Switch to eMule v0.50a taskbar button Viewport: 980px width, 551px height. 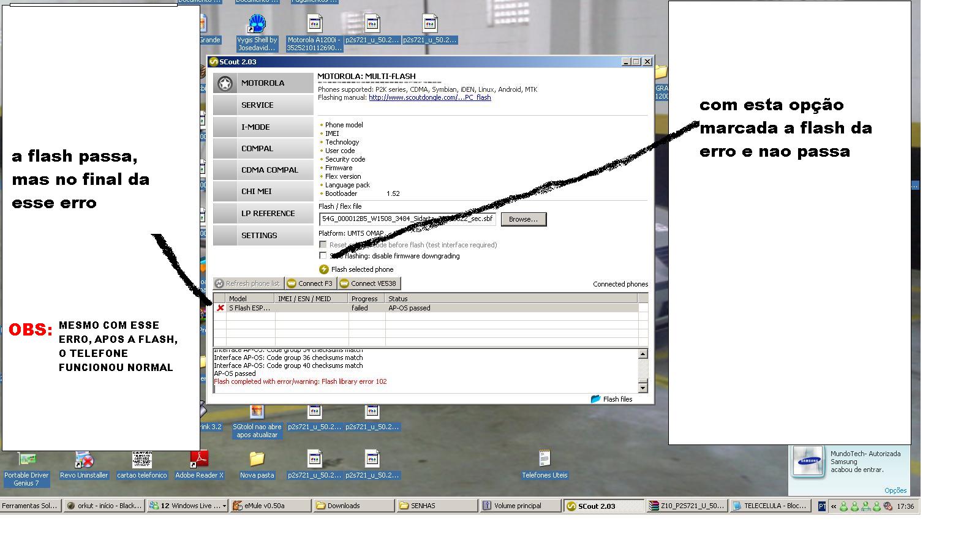pyautogui.click(x=271, y=506)
